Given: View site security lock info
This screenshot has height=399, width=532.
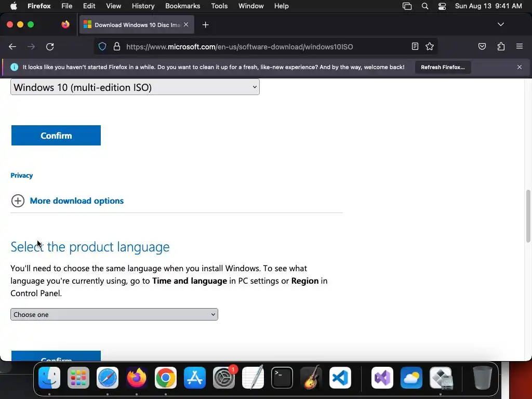Looking at the screenshot, I should (x=117, y=46).
